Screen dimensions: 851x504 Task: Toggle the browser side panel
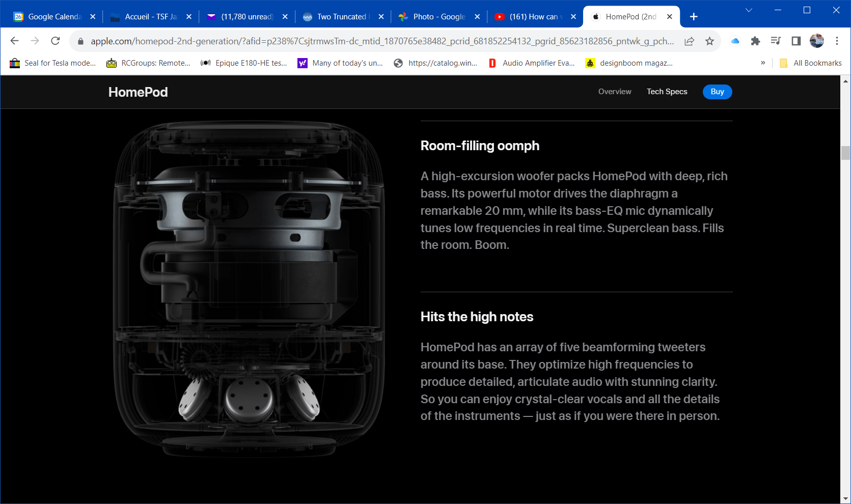pyautogui.click(x=796, y=41)
